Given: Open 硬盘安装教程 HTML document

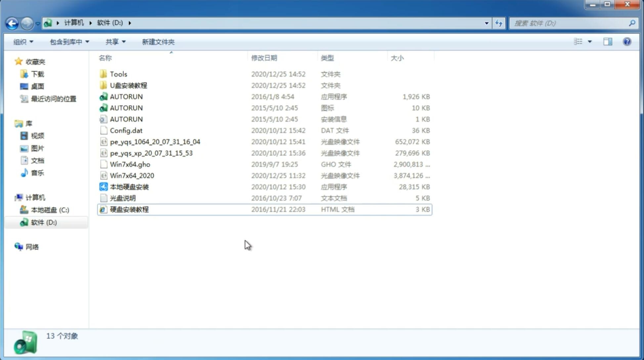Looking at the screenshot, I should coord(129,209).
